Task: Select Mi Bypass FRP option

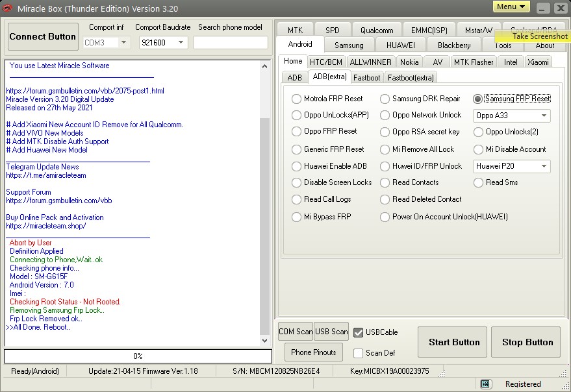Action: click(297, 217)
